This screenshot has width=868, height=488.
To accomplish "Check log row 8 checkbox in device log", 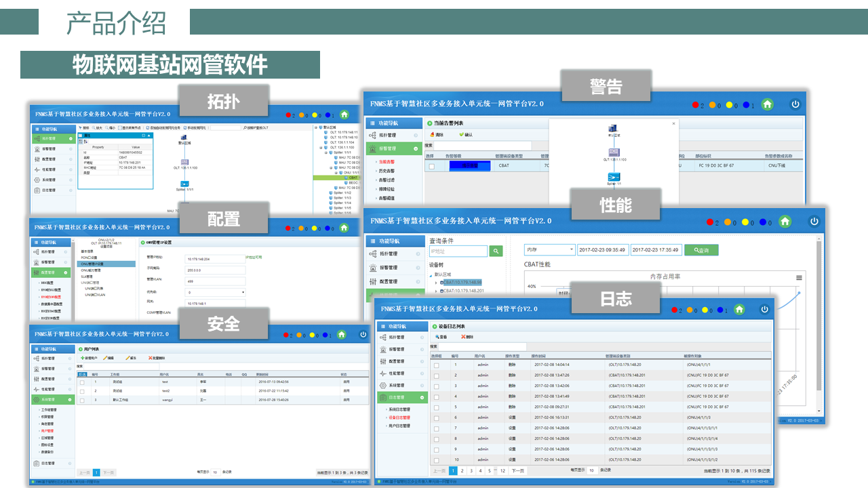I will pos(437,439).
